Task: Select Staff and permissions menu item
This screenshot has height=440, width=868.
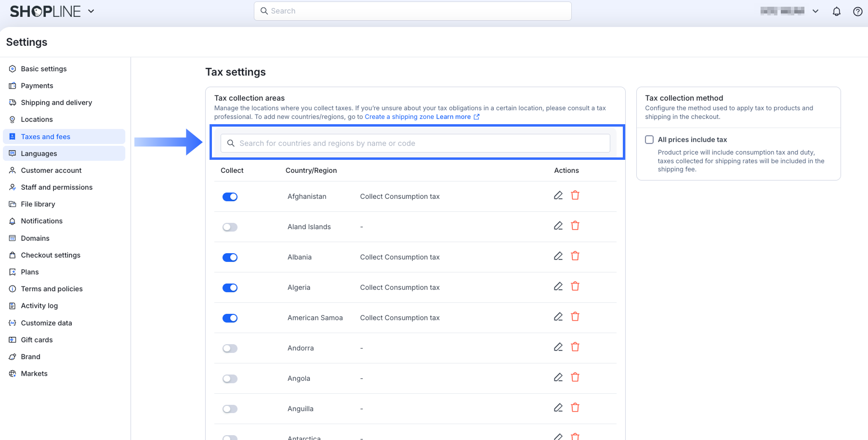Action: [56, 187]
